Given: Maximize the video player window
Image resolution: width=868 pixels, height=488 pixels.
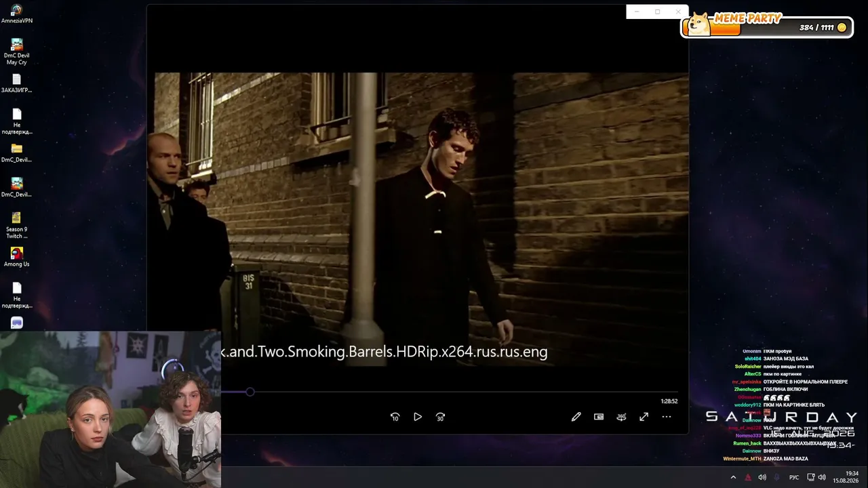Looking at the screenshot, I should pyautogui.click(x=657, y=12).
